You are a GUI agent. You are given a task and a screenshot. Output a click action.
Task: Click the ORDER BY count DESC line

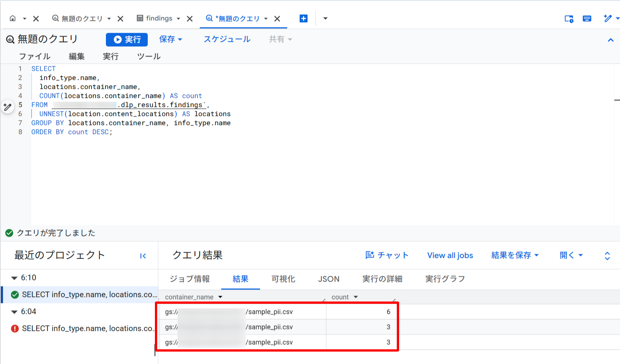click(x=72, y=132)
